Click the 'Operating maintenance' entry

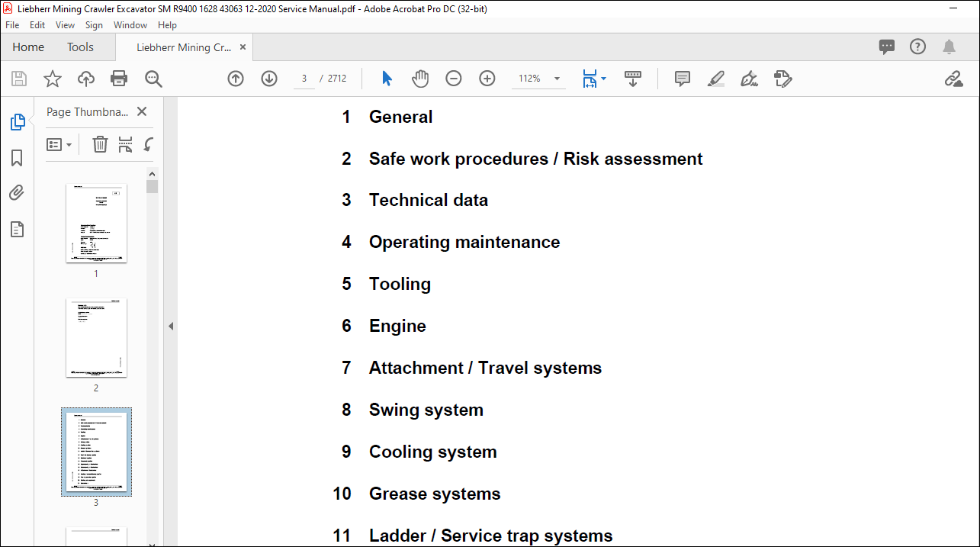click(x=464, y=242)
